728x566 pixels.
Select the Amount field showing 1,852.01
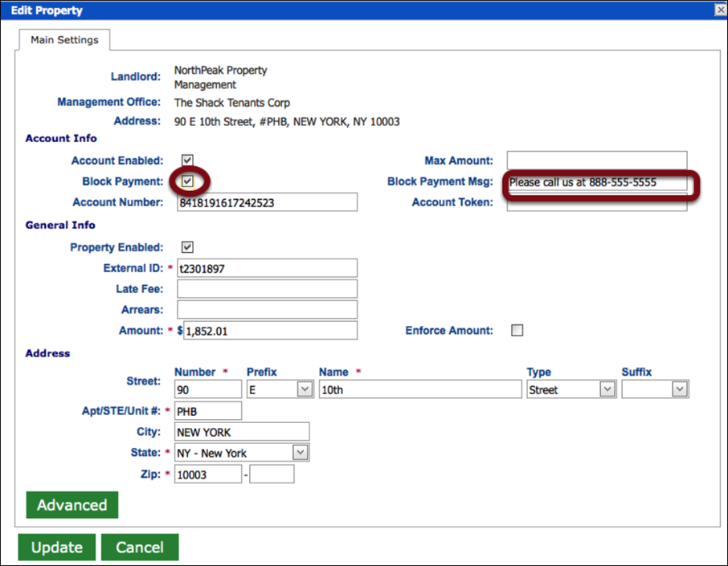pos(269,330)
